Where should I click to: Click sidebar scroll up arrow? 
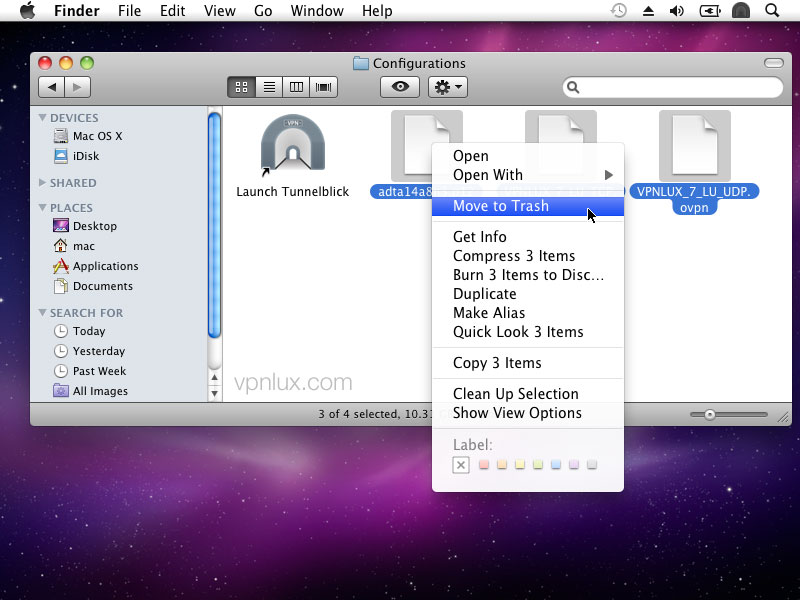215,378
